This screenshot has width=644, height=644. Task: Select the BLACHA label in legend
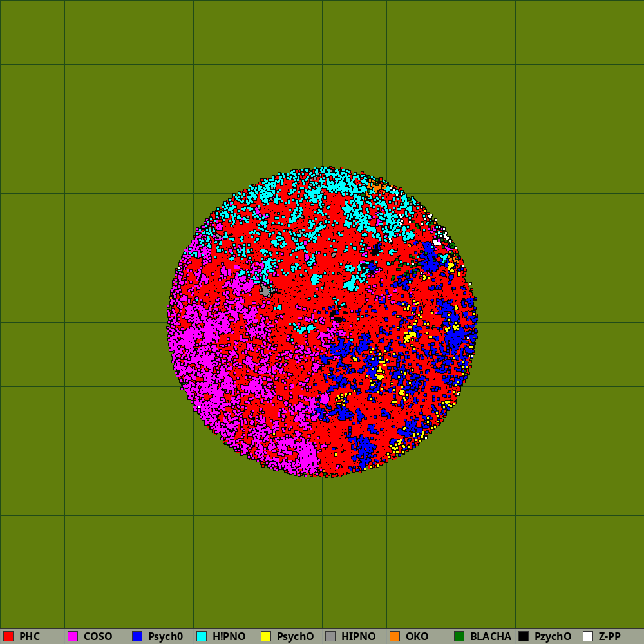(x=490, y=636)
